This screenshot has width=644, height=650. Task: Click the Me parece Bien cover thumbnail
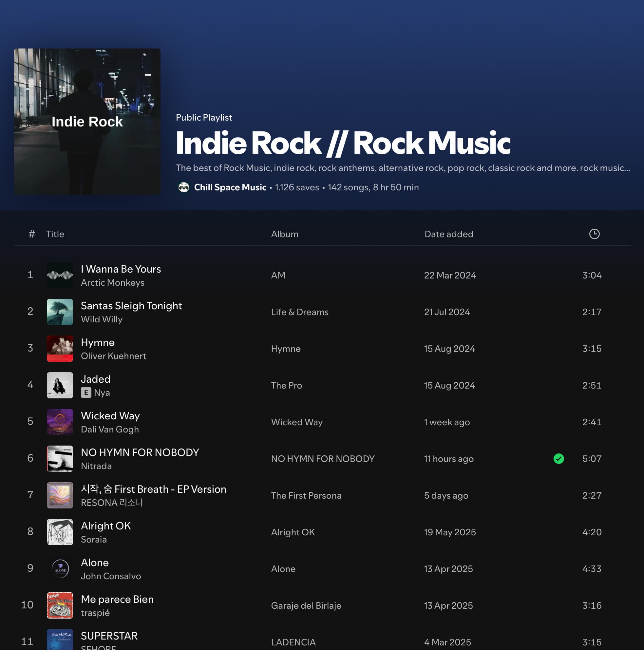[60, 605]
